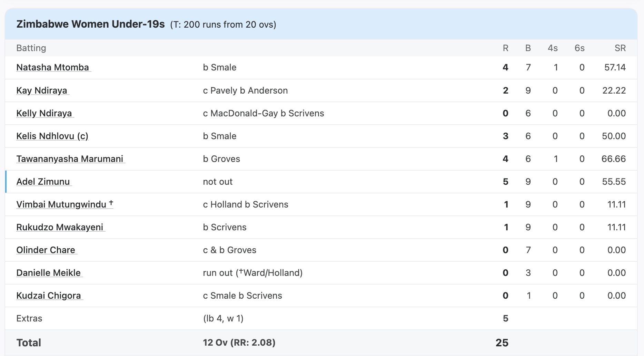The image size is (644, 356).
Task: Click Kay Ndiraya player name
Action: [x=42, y=90]
